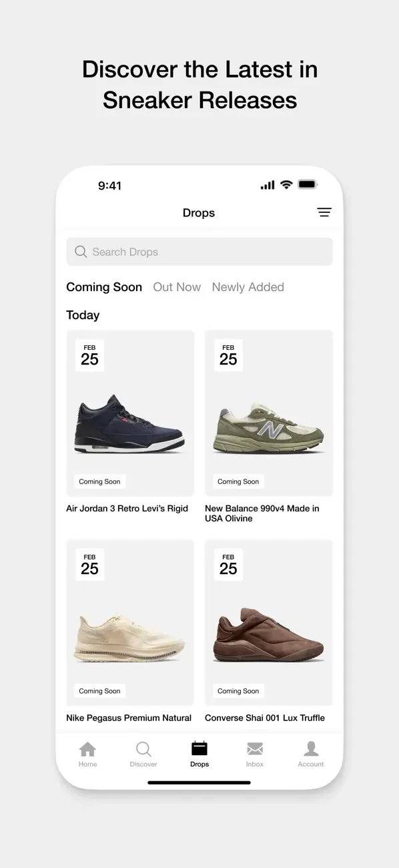
Task: Tap the battery icon in status bar
Action: (308, 185)
